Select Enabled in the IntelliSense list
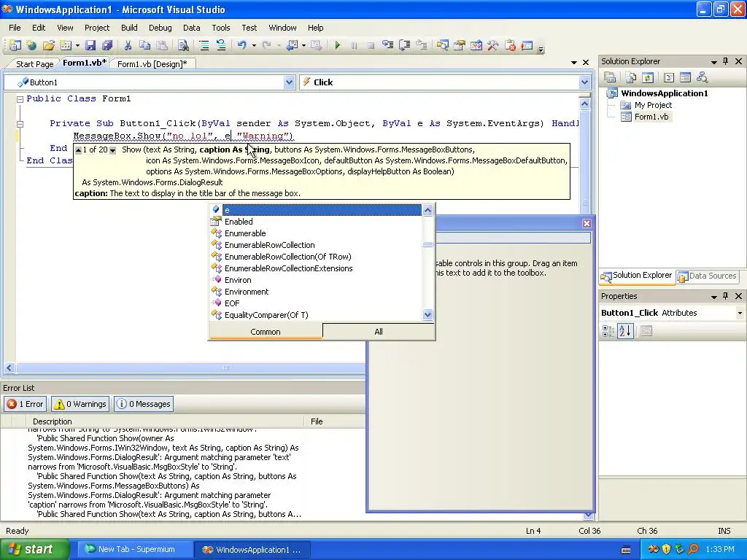The image size is (747, 560). [x=316, y=222]
